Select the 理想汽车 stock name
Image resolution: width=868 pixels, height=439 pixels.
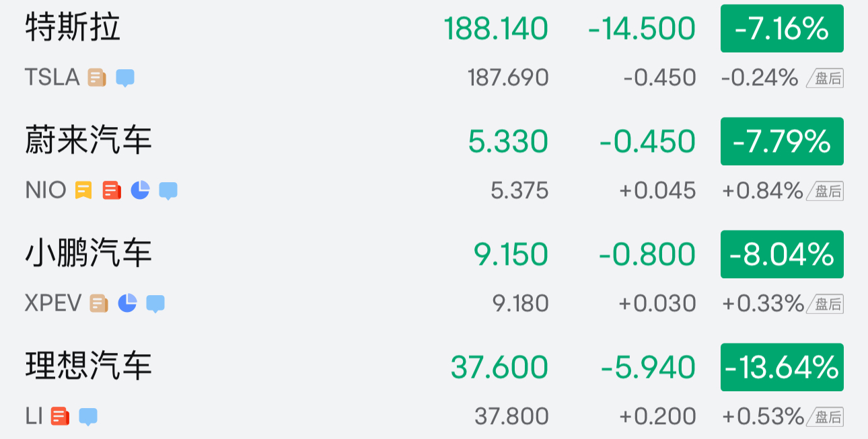[89, 368]
